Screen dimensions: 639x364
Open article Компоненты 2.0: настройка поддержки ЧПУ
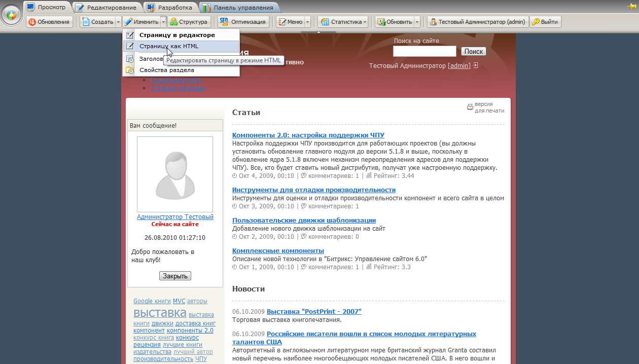[308, 135]
